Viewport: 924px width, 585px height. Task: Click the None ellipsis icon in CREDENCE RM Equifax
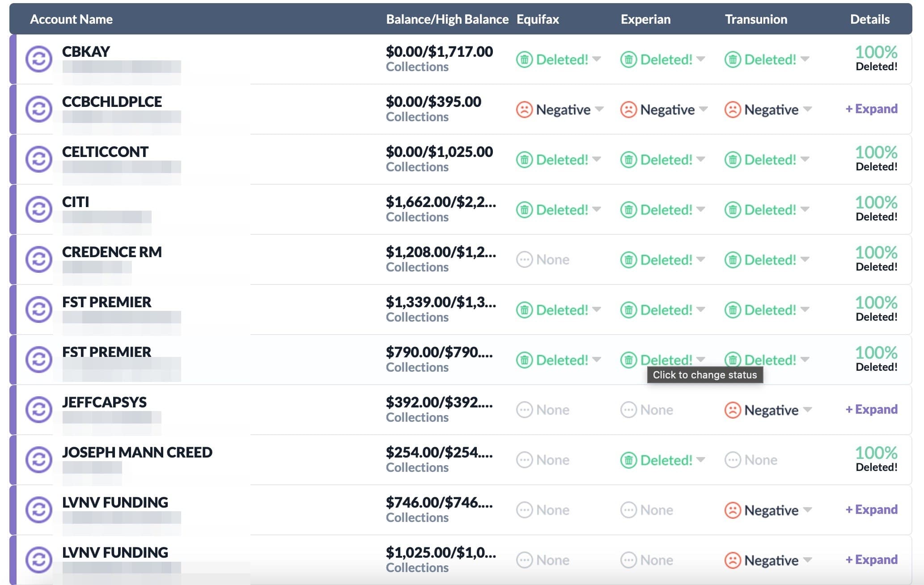click(524, 260)
